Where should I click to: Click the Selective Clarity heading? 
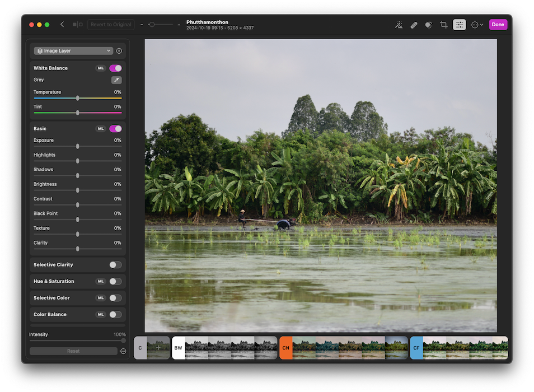pyautogui.click(x=53, y=265)
